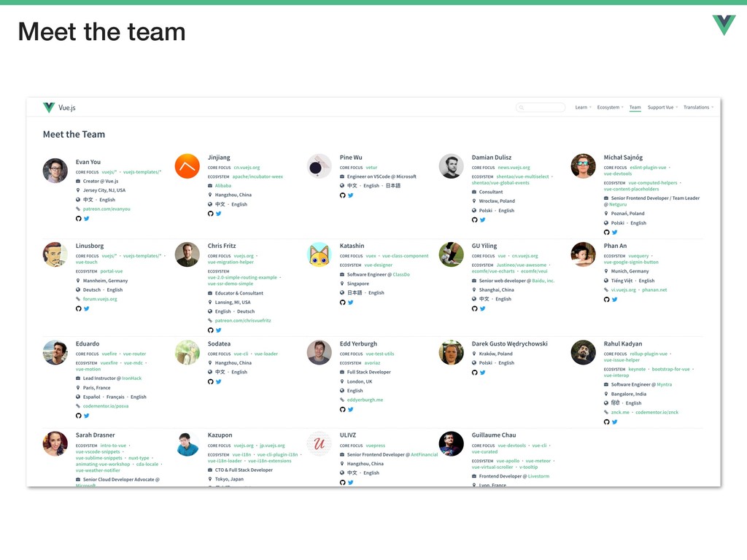Open Linusborg's Twitter icon
This screenshot has width=747, height=560.
click(87, 308)
